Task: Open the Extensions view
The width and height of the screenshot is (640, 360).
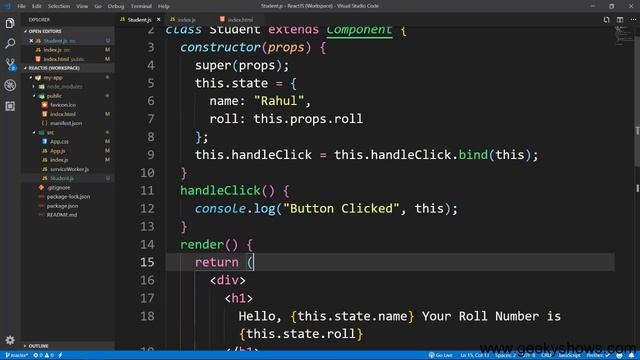Action: (10, 106)
